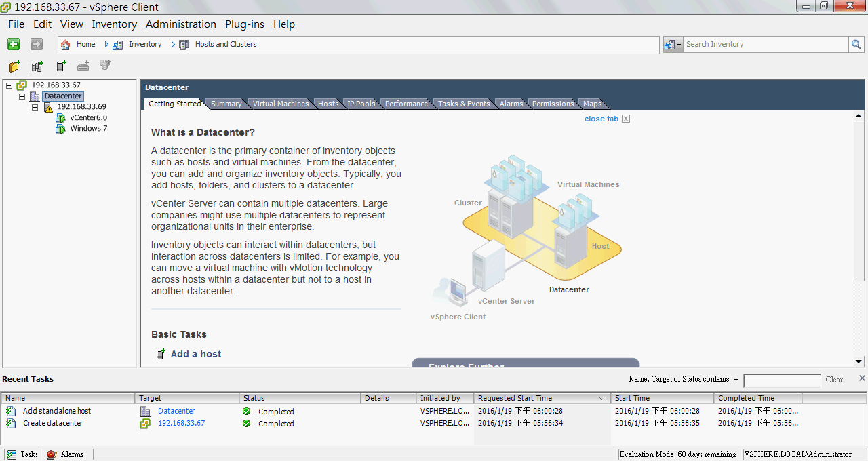Click the scroll down arrow of content pane
This screenshot has width=868, height=461.
[x=859, y=362]
